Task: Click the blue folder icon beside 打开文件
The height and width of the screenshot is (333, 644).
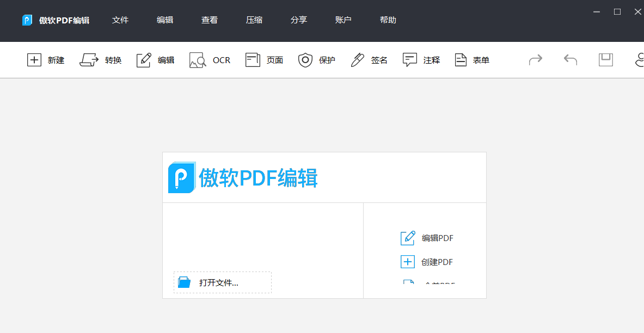Action: point(185,282)
